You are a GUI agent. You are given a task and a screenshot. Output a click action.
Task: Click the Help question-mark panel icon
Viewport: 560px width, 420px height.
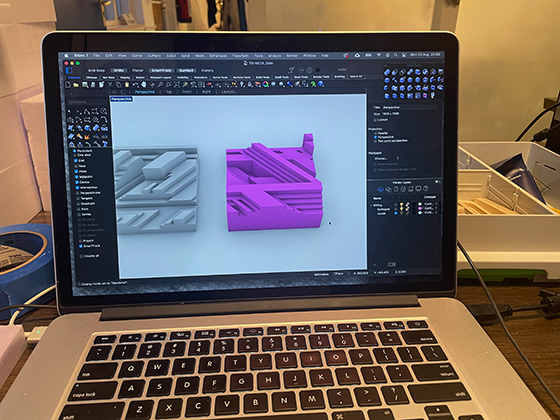(426, 189)
